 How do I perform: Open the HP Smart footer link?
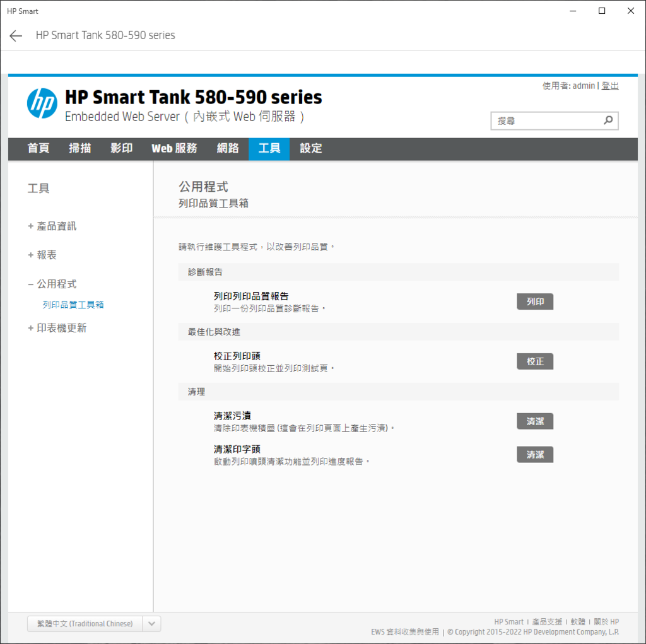click(x=509, y=622)
